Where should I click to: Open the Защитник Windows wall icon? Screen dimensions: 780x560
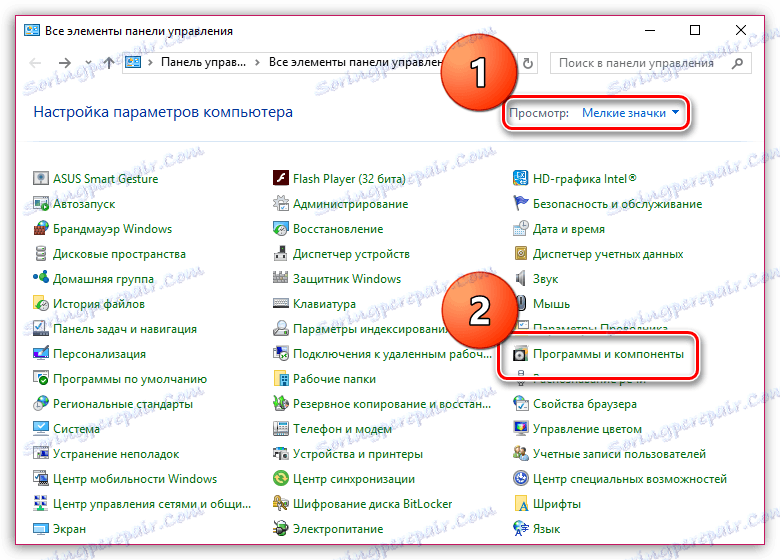pos(281,278)
